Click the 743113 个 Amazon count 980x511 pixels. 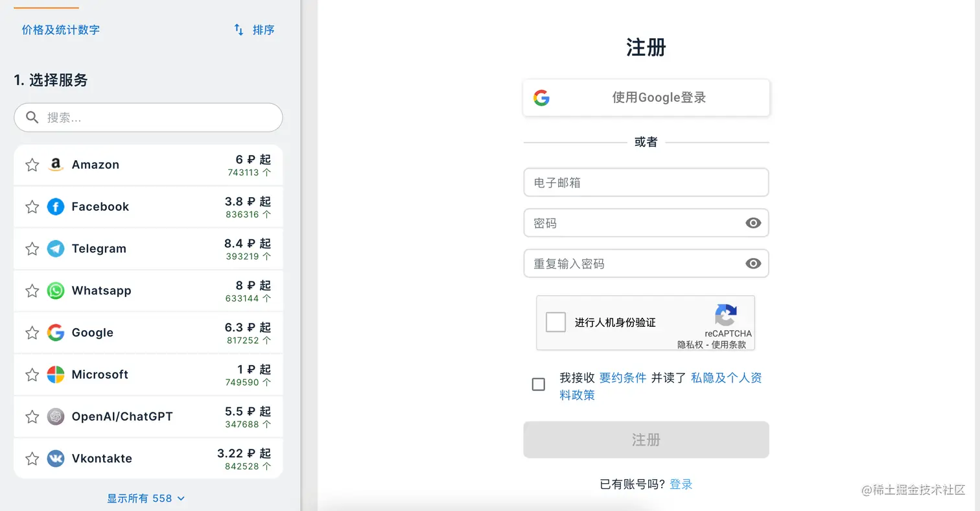coord(250,172)
